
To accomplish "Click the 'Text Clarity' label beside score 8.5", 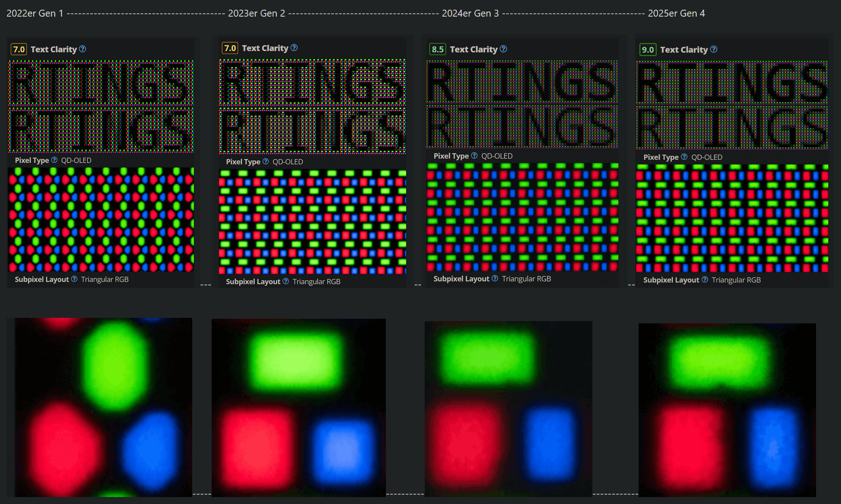I will [474, 49].
